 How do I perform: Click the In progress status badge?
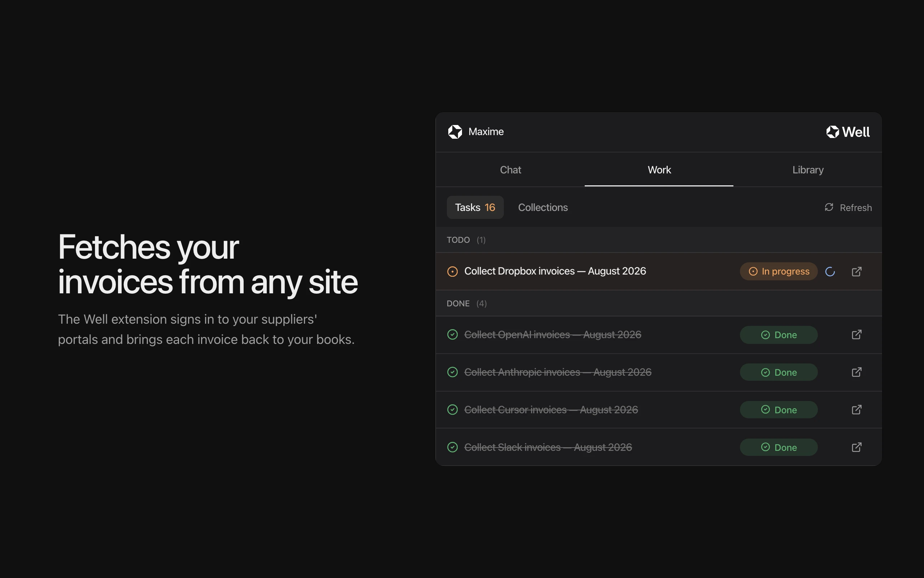(x=779, y=271)
